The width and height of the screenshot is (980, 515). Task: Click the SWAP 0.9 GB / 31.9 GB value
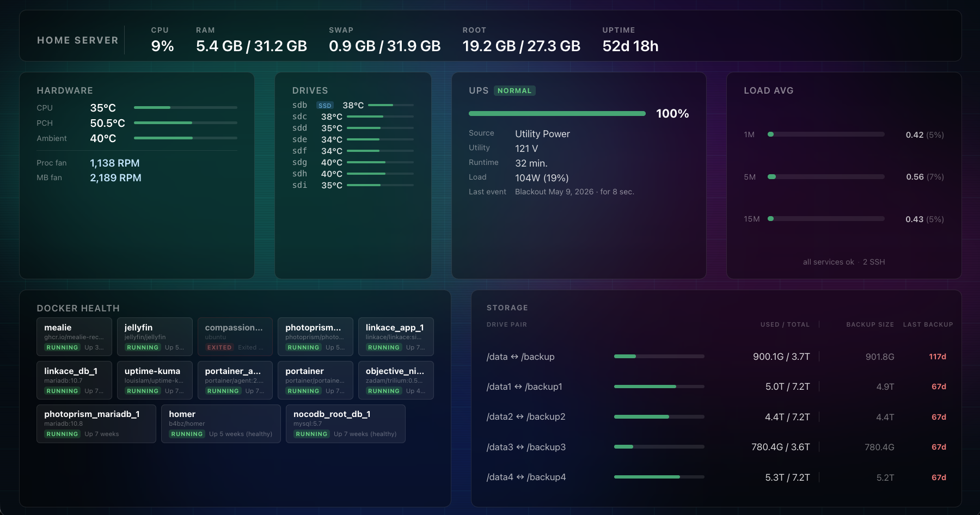[385, 46]
